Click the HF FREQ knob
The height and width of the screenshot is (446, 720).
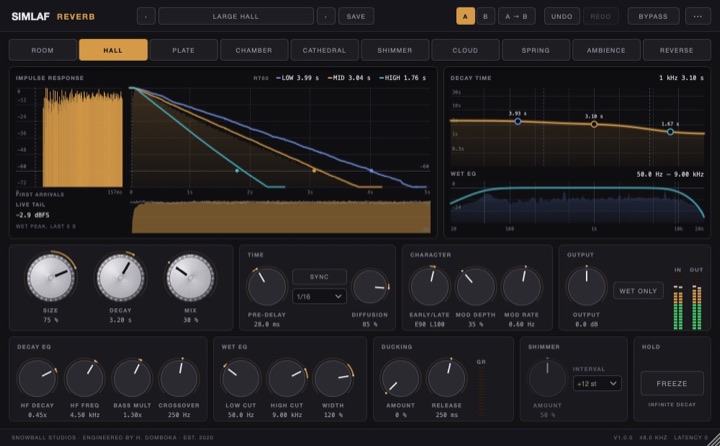pyautogui.click(x=84, y=378)
